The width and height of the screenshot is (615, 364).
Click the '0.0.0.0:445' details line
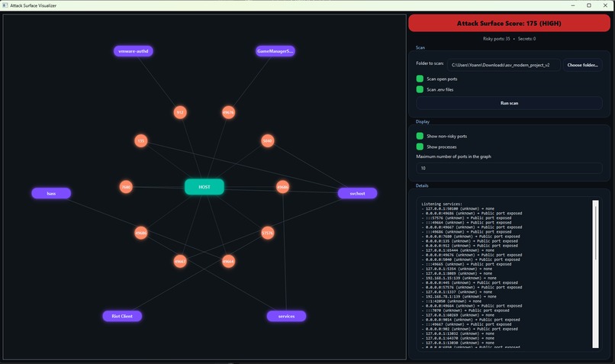click(472, 283)
